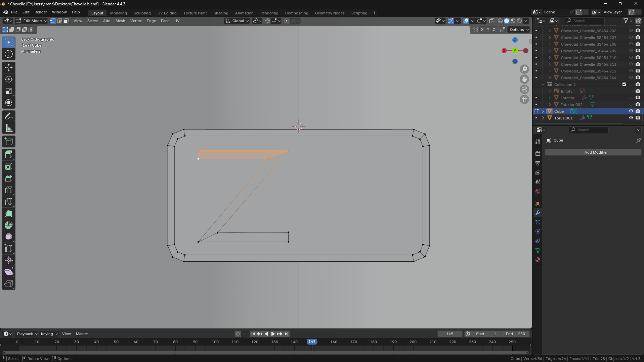Select the Loop Cut tool
Screen dimensions: 644x362
click(x=9, y=190)
